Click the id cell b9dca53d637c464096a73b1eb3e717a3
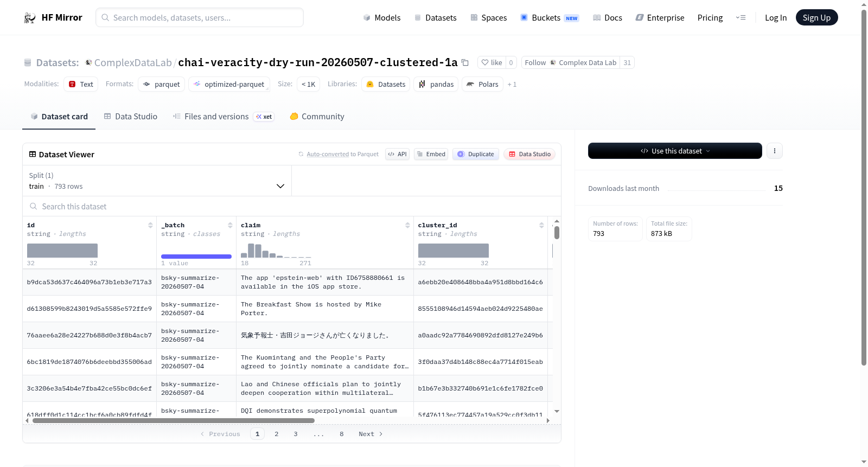This screenshot has height=467, width=868. [90, 282]
